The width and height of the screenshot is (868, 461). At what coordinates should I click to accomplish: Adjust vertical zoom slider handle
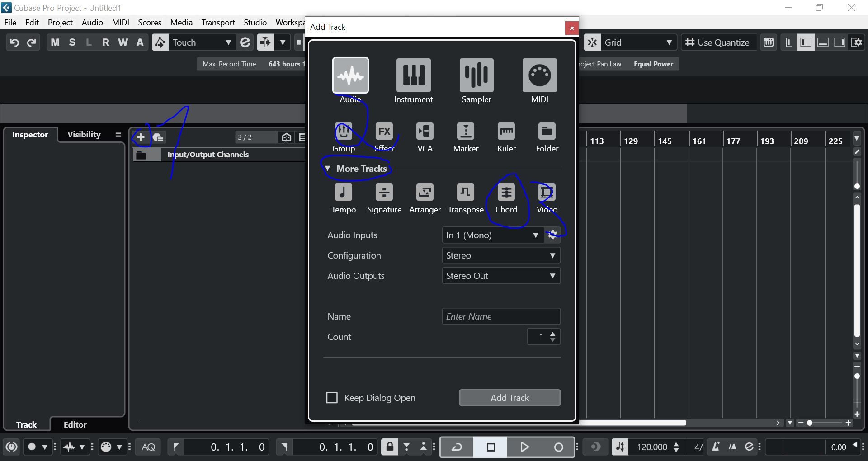857,376
